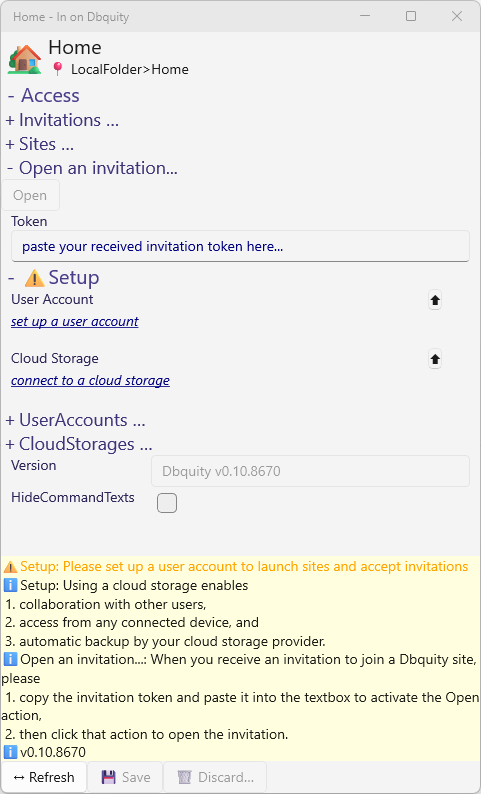Follow the connect to a cloud storage link
This screenshot has width=481, height=794.
[90, 381]
